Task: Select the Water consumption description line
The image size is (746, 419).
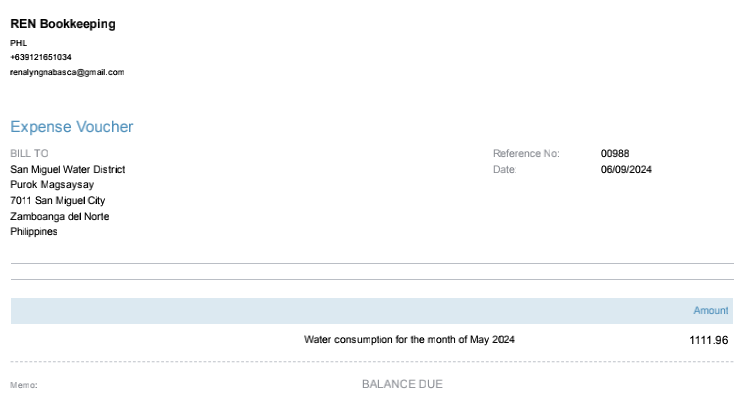Action: [409, 340]
